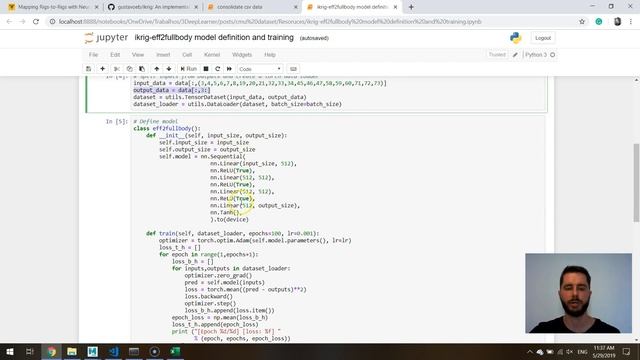
Task: Open the Windows Start menu
Action: click(x=9, y=351)
